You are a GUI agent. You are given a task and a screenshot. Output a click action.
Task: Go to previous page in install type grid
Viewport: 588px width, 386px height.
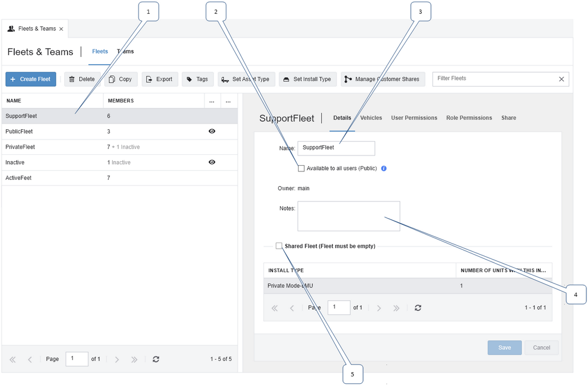click(x=292, y=308)
